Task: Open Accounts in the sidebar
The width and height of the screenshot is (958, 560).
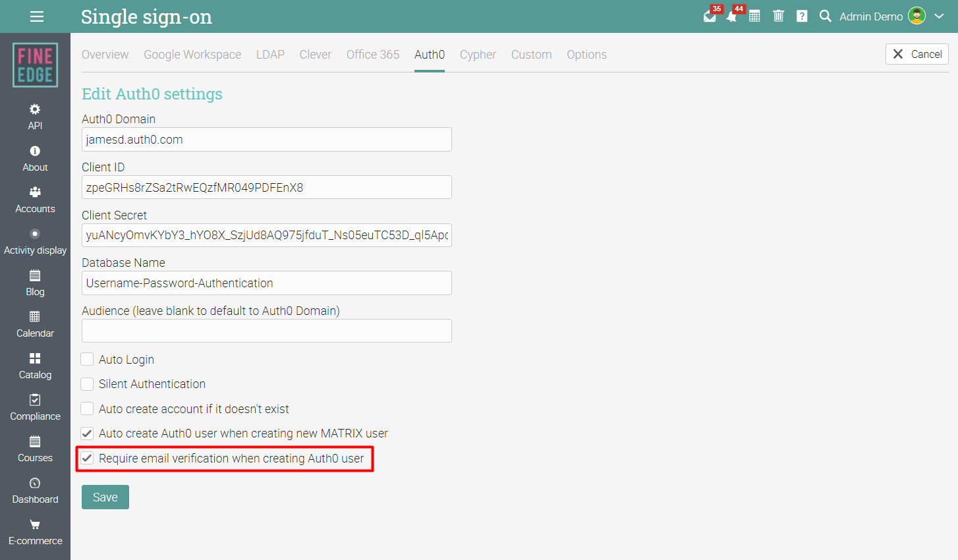Action: pos(35,200)
